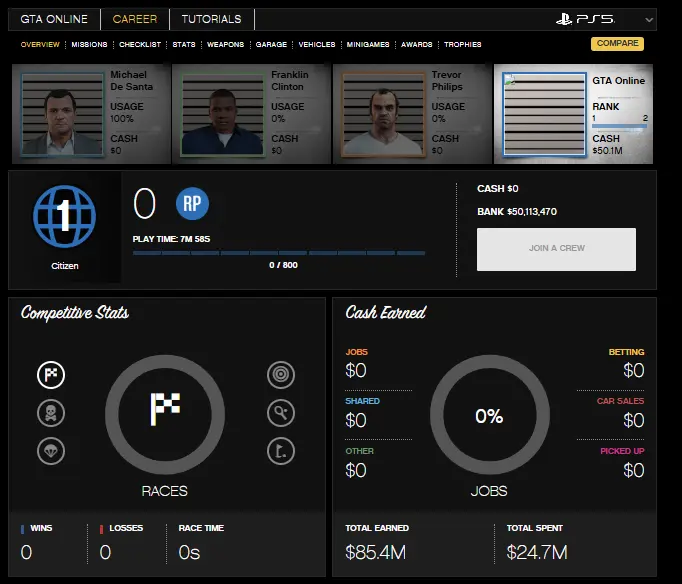Select the darts target icon
Image resolution: width=682 pixels, height=584 pixels.
click(x=281, y=375)
